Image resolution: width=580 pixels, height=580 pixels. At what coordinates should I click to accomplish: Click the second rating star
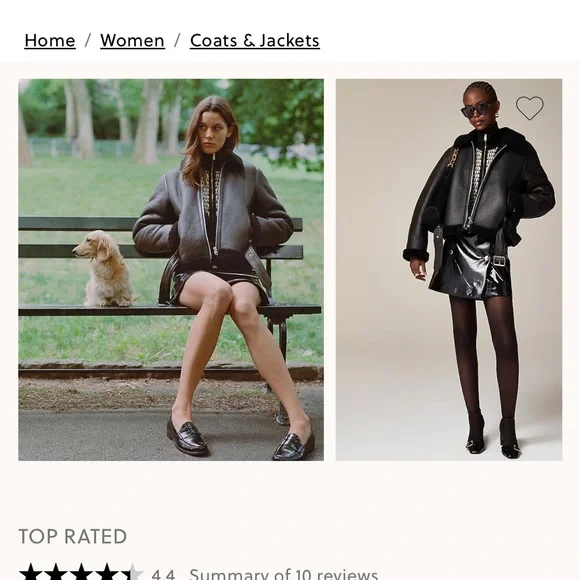[x=56, y=573]
